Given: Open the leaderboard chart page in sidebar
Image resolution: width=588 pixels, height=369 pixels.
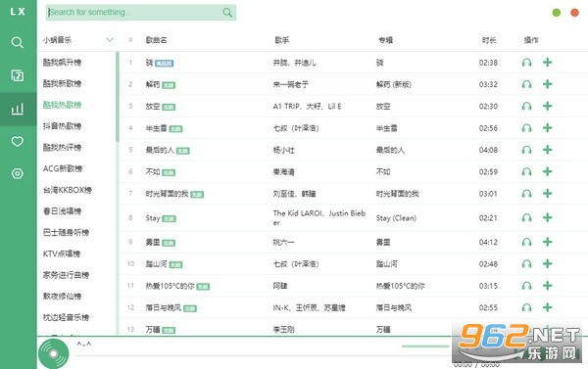Looking at the screenshot, I should pos(18,109).
